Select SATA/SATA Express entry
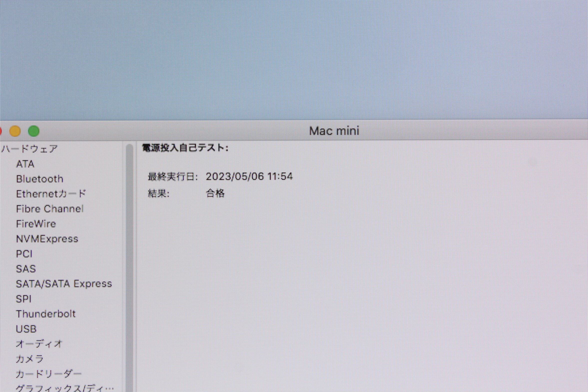 click(x=64, y=284)
